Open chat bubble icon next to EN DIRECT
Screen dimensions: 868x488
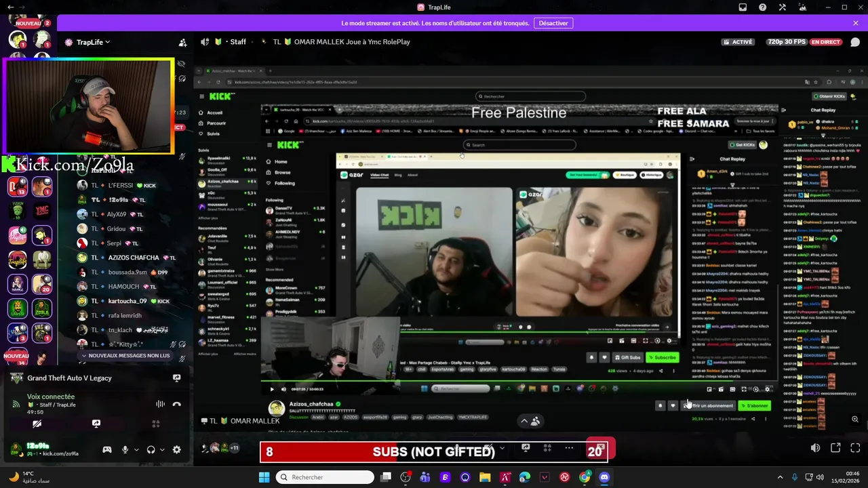click(x=855, y=42)
